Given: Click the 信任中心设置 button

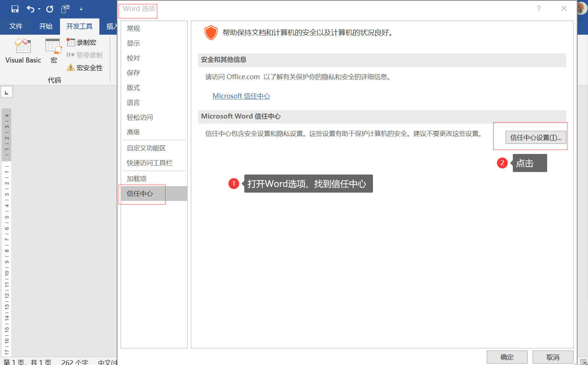Looking at the screenshot, I should (536, 137).
